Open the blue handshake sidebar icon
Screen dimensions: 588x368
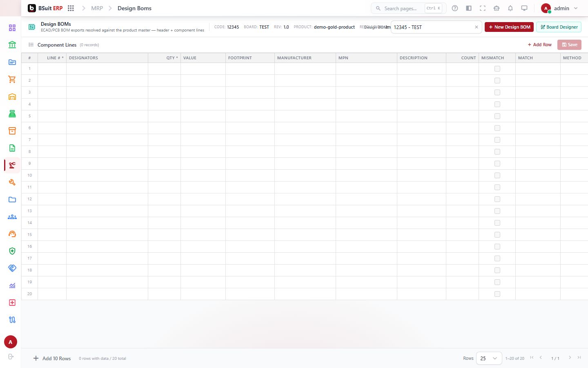tap(12, 268)
